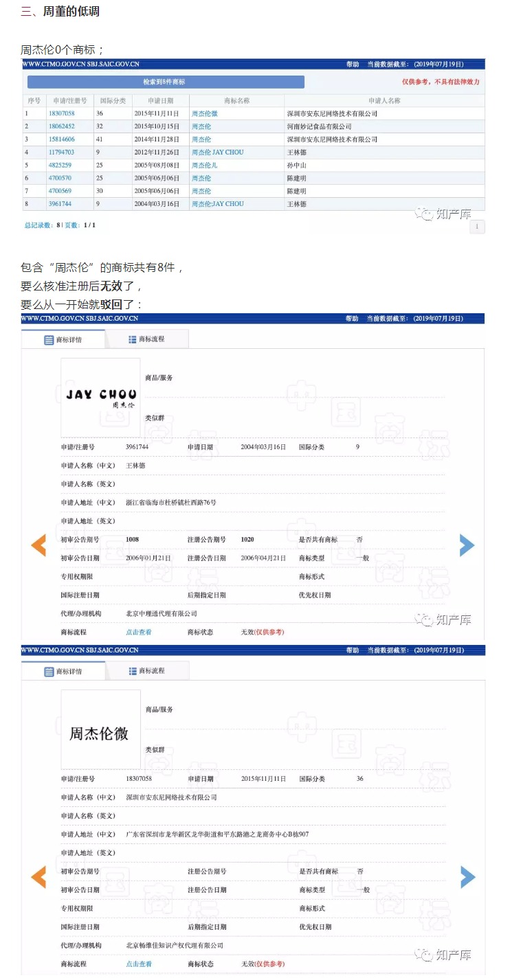Screen dimensions: 510x980
Task: Open application number 11794703
Action: click(61, 152)
